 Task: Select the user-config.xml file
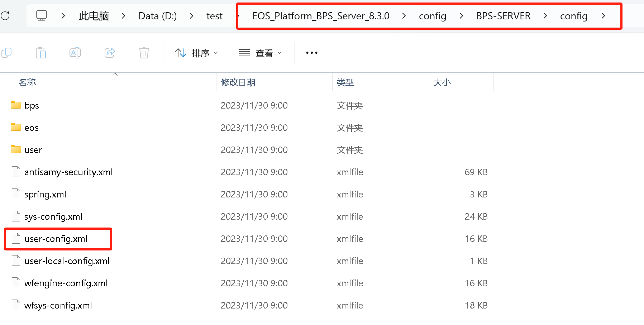click(56, 239)
